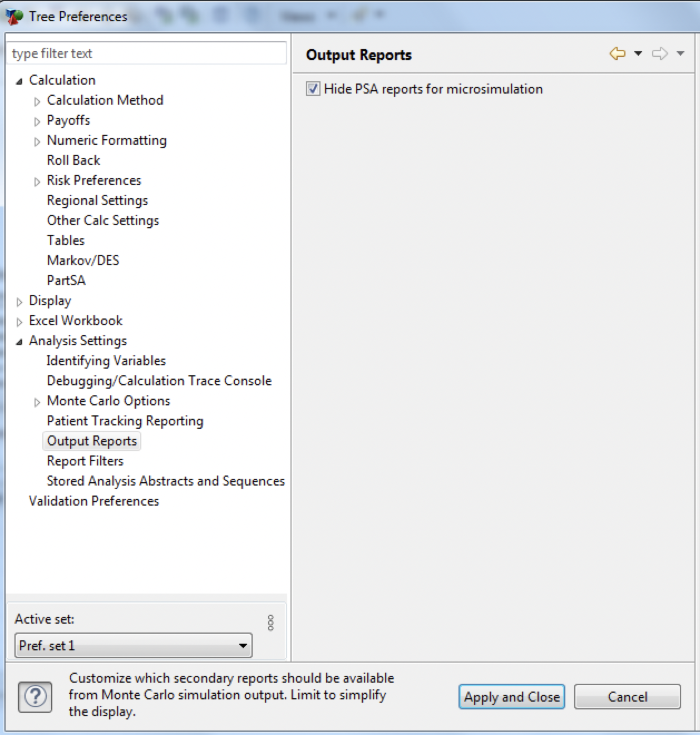Open the Patient Tracking Reporting settings
700x735 pixels.
pos(125,421)
